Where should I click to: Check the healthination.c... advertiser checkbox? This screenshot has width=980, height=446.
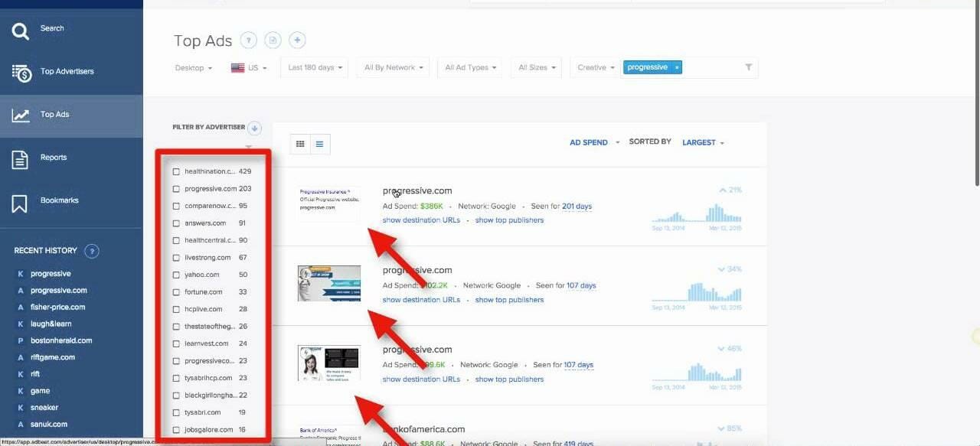[x=176, y=171]
